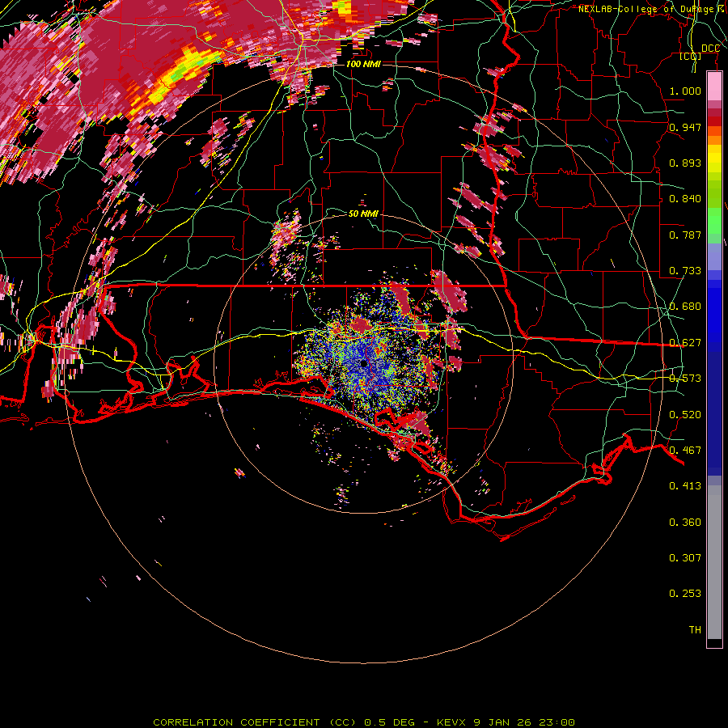The image size is (728, 728).
Task: Click the TH threshold label
Action: click(x=695, y=629)
